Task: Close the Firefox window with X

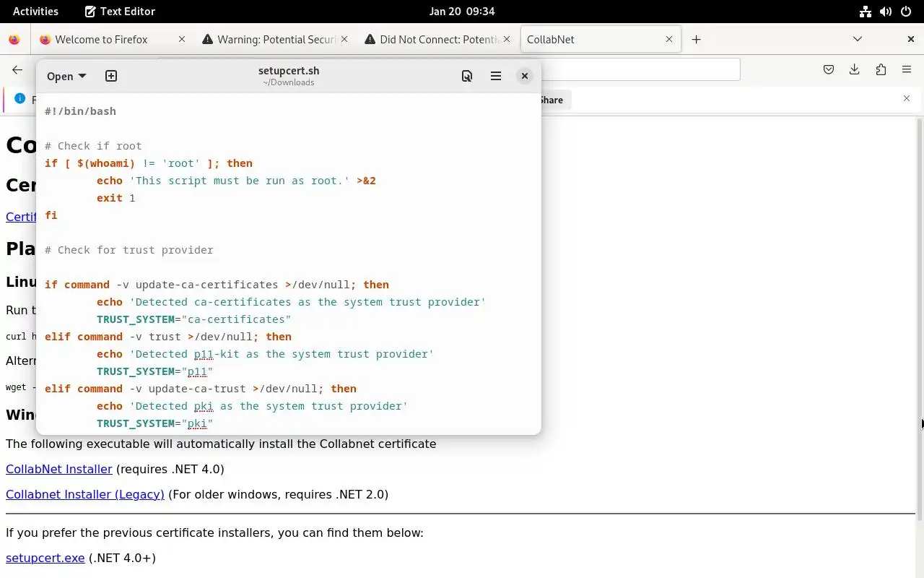Action: pos(911,39)
